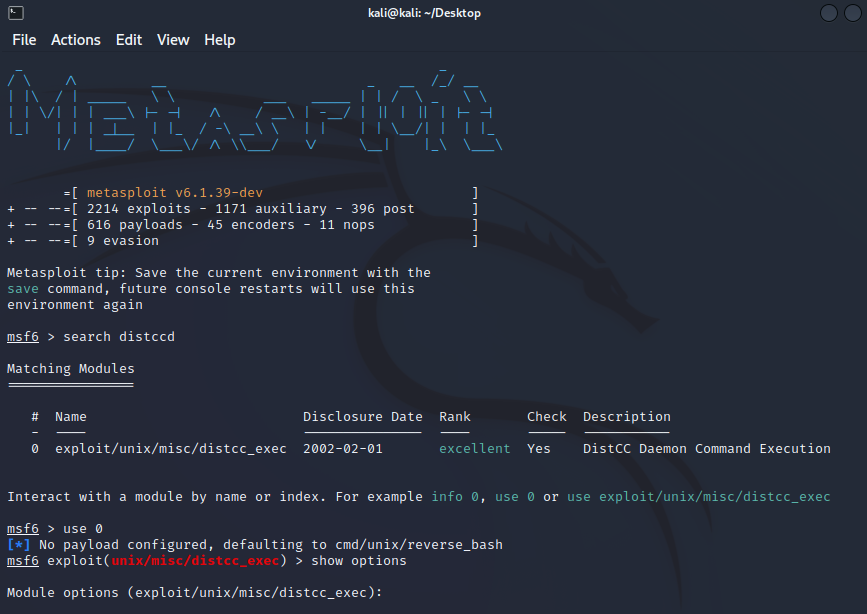Viewport: 867px width, 614px height.
Task: Click the 'excellent' rank value
Action: (x=475, y=449)
